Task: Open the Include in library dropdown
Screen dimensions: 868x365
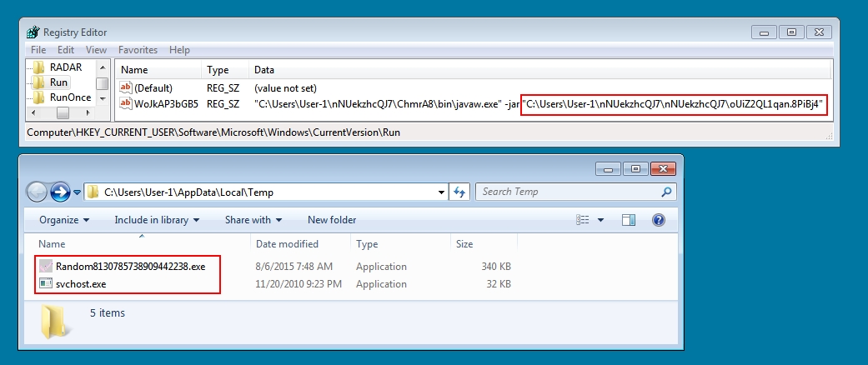Action: pyautogui.click(x=157, y=220)
